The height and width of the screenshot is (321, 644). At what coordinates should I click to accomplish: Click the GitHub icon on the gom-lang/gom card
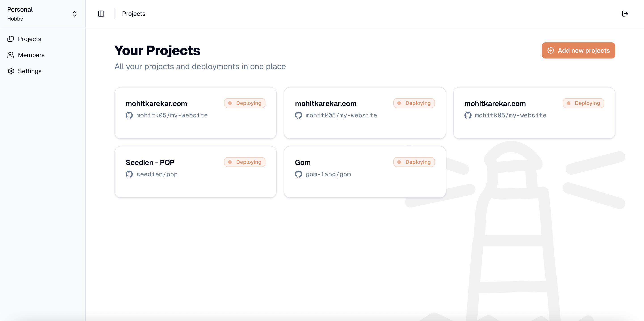(299, 174)
